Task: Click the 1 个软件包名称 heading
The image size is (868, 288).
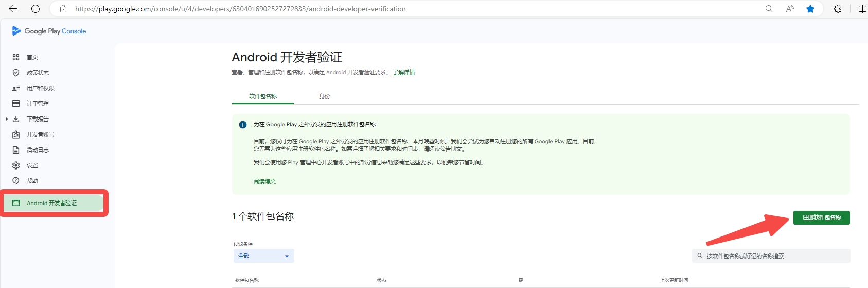Action: (263, 216)
